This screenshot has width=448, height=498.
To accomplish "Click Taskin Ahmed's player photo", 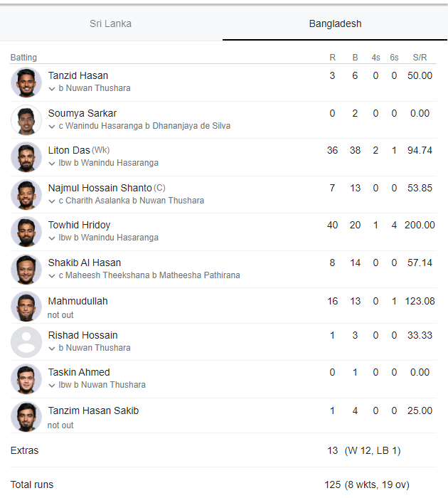I will click(x=26, y=379).
